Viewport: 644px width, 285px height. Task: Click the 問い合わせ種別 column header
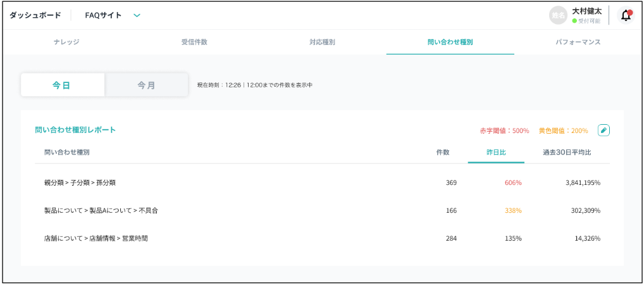click(67, 153)
